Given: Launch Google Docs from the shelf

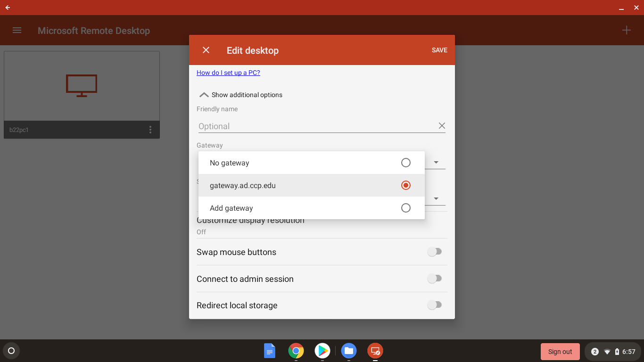Looking at the screenshot, I should [270, 351].
